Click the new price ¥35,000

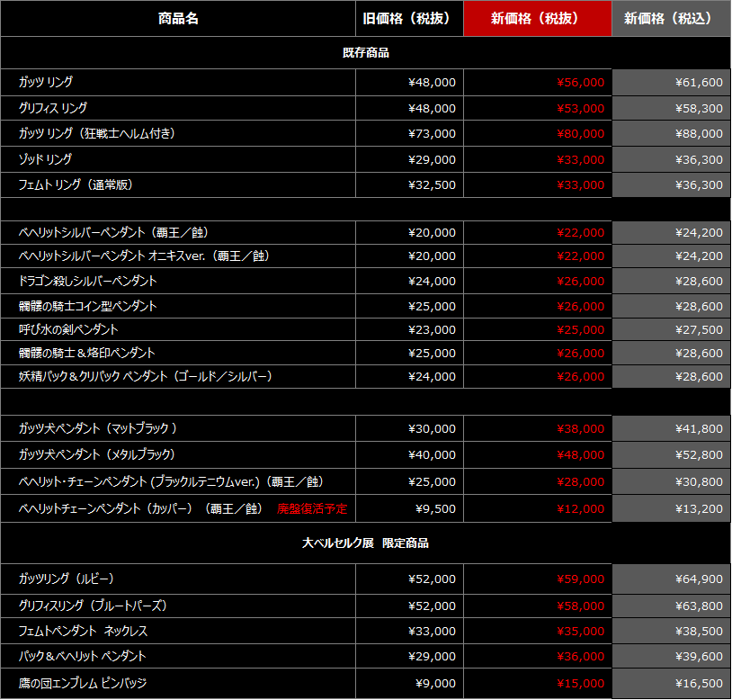pos(580,632)
